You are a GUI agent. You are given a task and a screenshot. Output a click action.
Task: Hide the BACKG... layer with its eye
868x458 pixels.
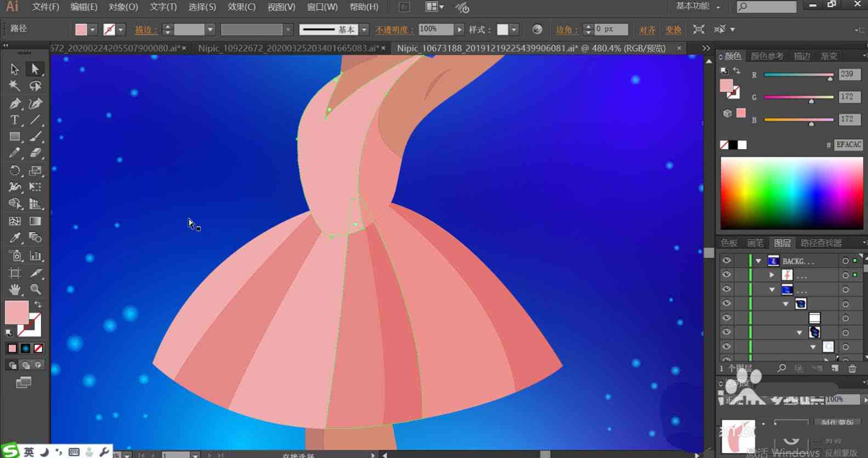pos(727,261)
